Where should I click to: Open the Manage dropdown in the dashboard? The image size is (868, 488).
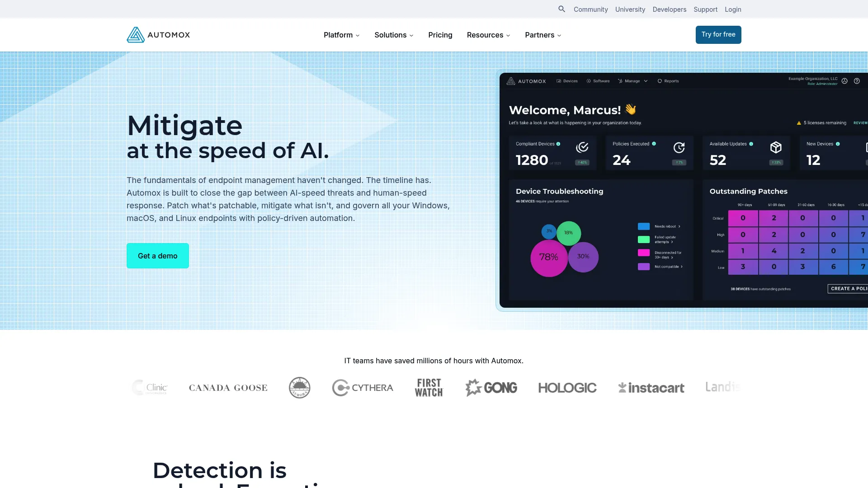pyautogui.click(x=632, y=81)
